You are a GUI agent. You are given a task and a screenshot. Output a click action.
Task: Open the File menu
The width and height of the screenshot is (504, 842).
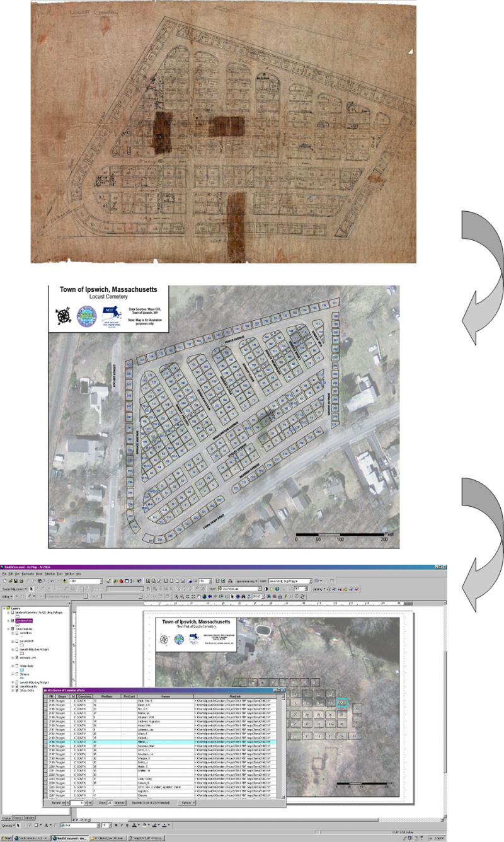(5, 574)
